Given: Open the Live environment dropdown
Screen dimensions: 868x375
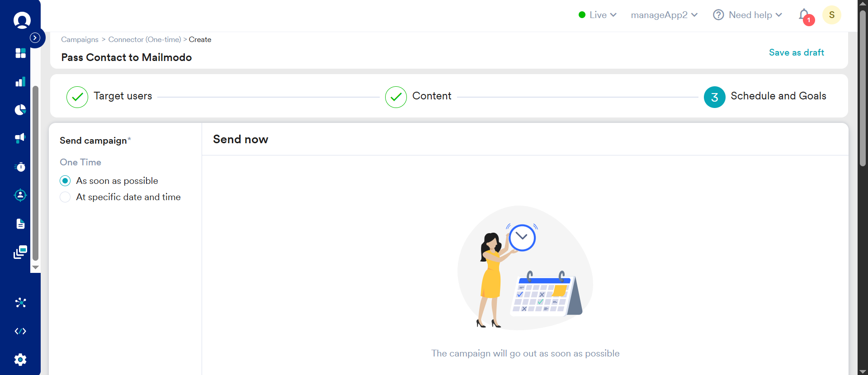Looking at the screenshot, I should point(598,15).
